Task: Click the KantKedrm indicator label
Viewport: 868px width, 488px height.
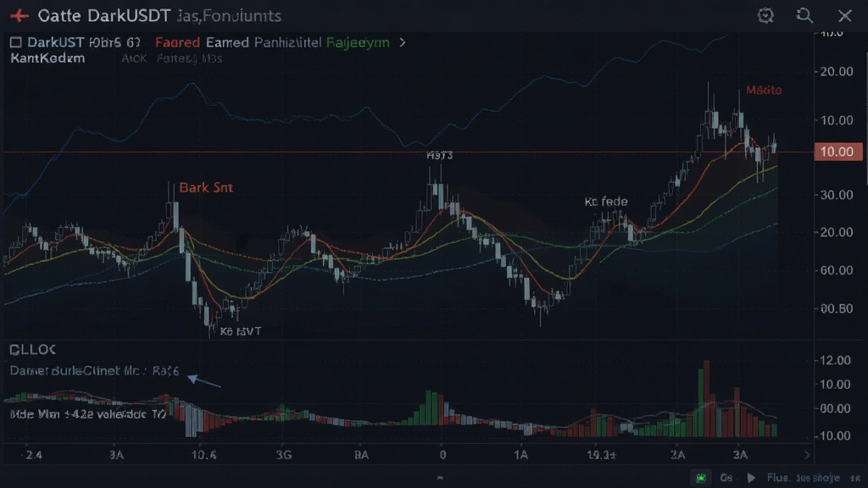Action: 47,58
